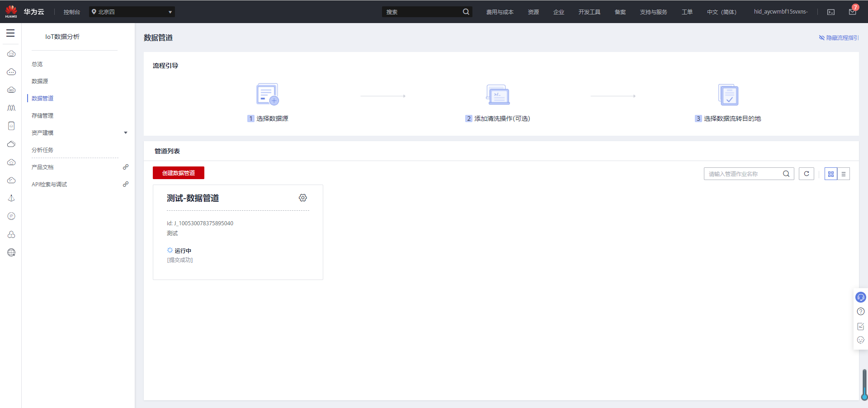Go to 数据源 in sidebar
Image resolution: width=868 pixels, height=408 pixels.
[40, 81]
